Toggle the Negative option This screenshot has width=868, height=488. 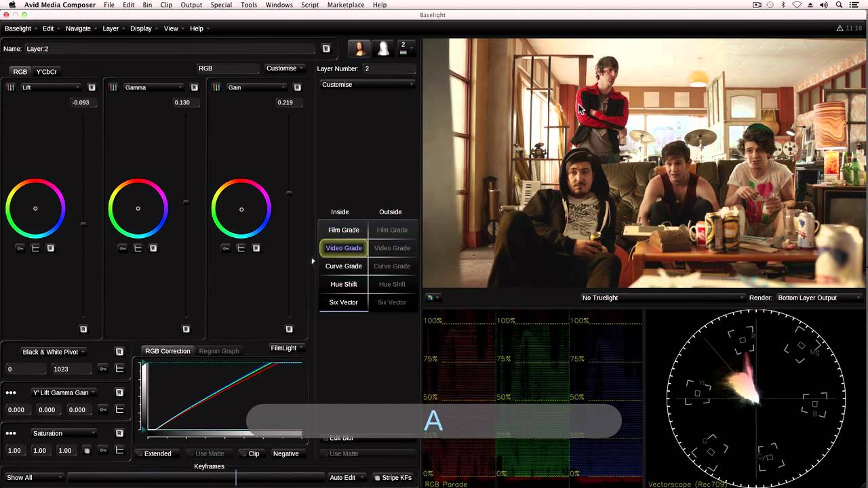285,453
